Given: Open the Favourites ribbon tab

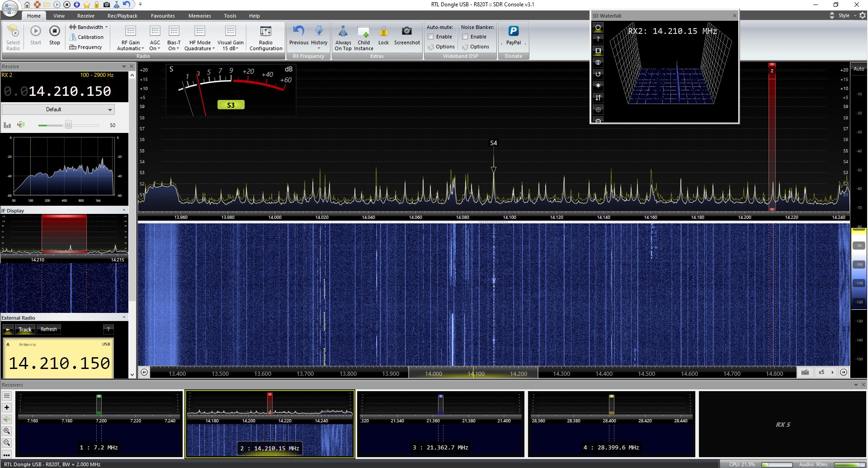Looking at the screenshot, I should point(163,16).
